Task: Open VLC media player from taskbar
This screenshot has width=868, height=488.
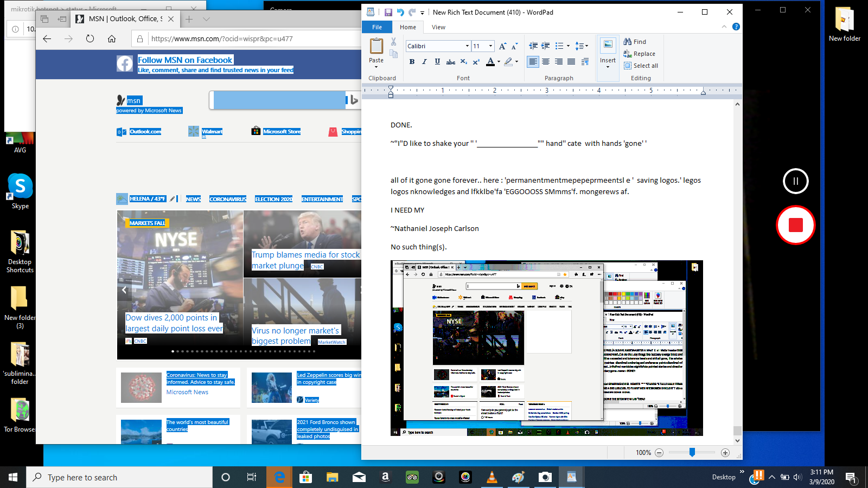Action: pos(492,477)
